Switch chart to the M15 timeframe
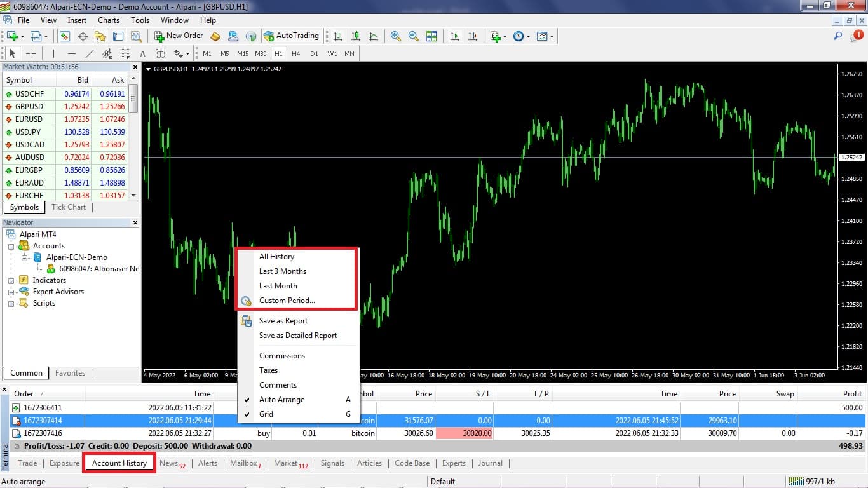Image resolution: width=868 pixels, height=488 pixels. point(243,53)
